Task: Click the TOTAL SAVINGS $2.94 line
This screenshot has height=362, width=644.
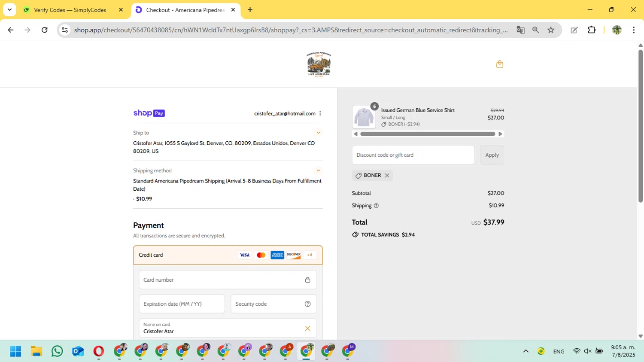Action: (x=383, y=235)
